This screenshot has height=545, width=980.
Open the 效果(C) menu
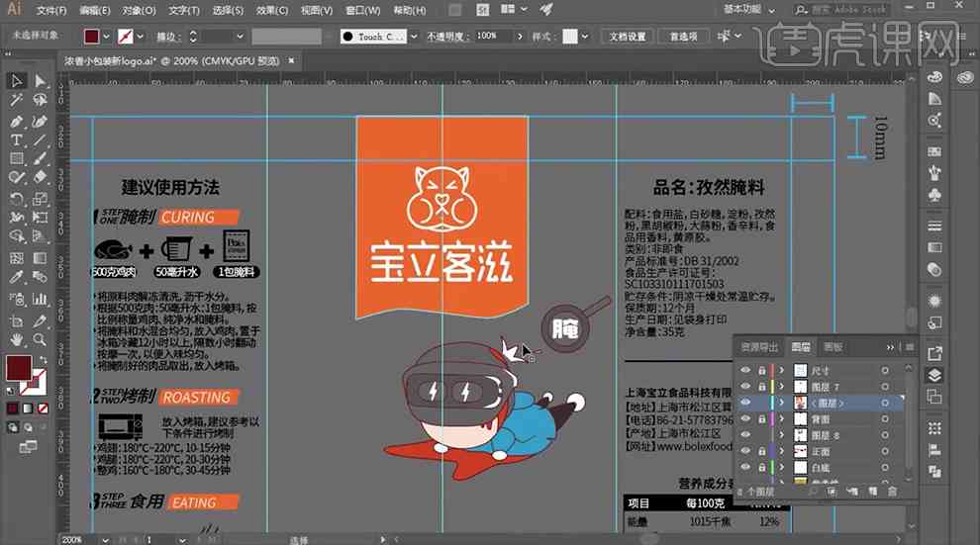tap(272, 11)
